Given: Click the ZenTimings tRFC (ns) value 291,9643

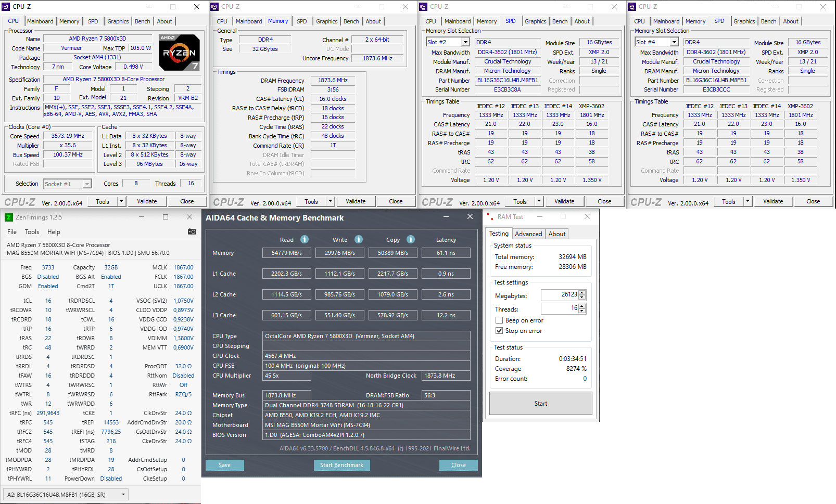Looking at the screenshot, I should click(48, 413).
